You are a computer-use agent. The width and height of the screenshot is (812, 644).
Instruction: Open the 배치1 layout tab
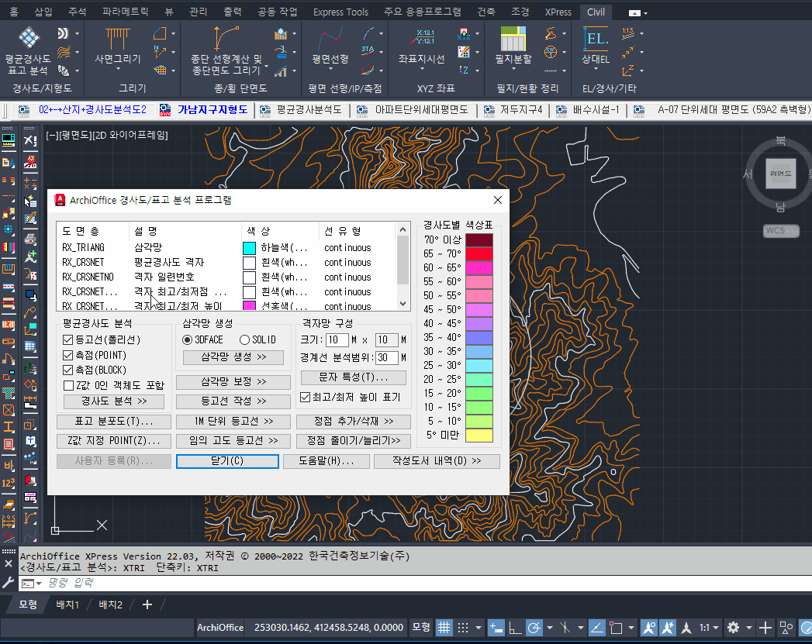[x=67, y=604]
